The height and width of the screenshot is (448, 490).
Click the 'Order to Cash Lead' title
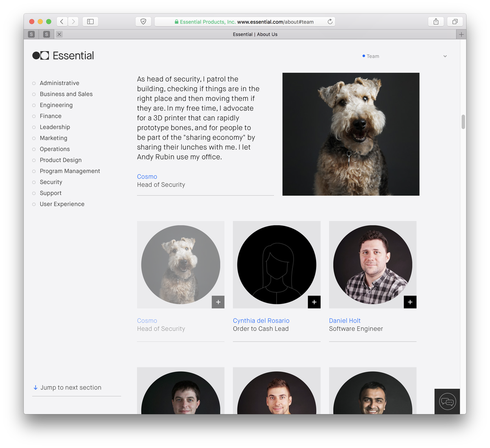[x=261, y=329]
